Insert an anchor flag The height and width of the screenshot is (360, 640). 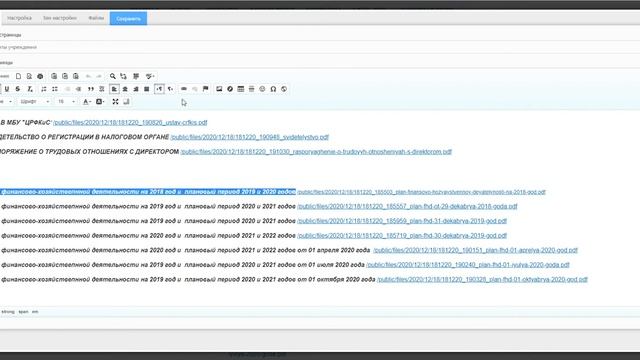click(205, 89)
